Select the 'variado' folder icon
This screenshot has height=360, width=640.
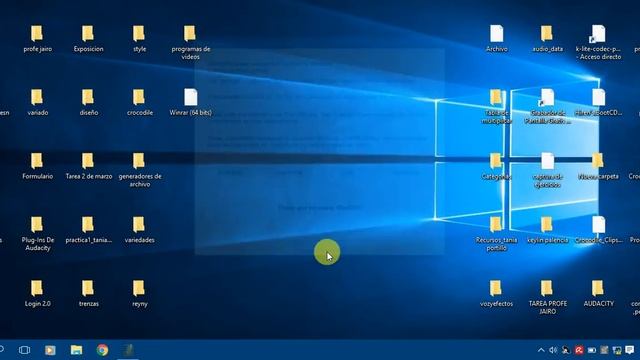coord(37,98)
